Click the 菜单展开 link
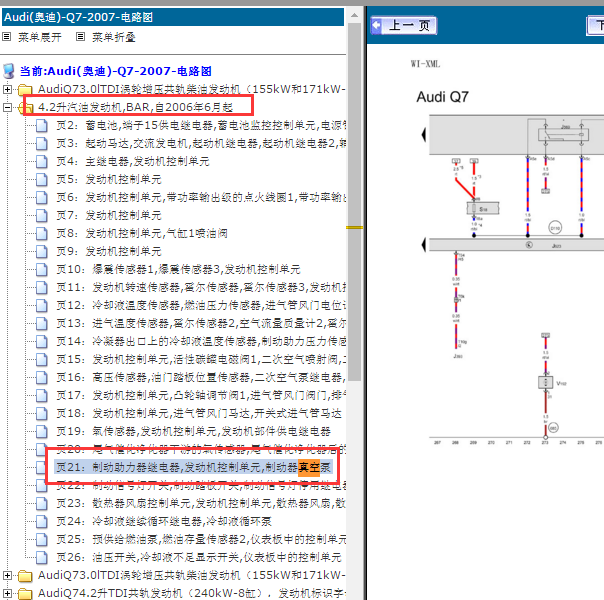The width and height of the screenshot is (604, 600). tap(40, 37)
